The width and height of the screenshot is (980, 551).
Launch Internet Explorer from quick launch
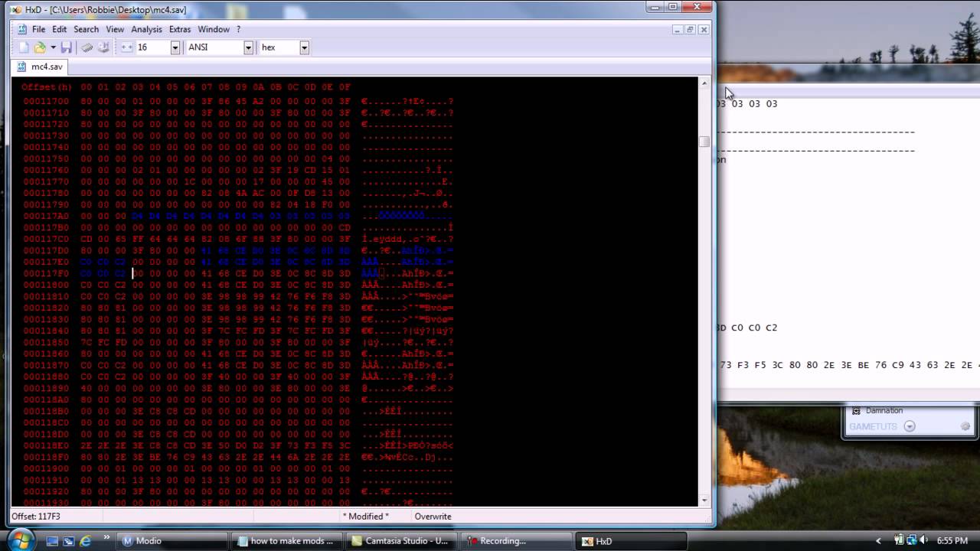(86, 541)
